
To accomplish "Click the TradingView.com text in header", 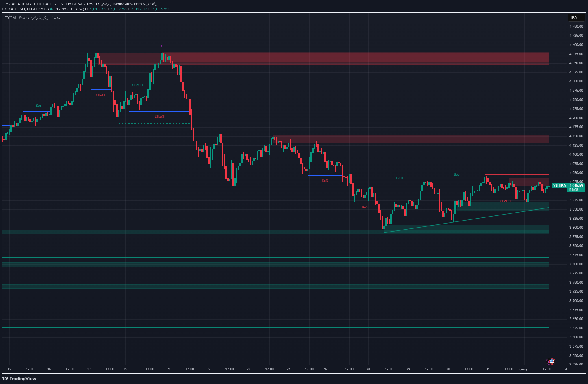I will (x=126, y=4).
